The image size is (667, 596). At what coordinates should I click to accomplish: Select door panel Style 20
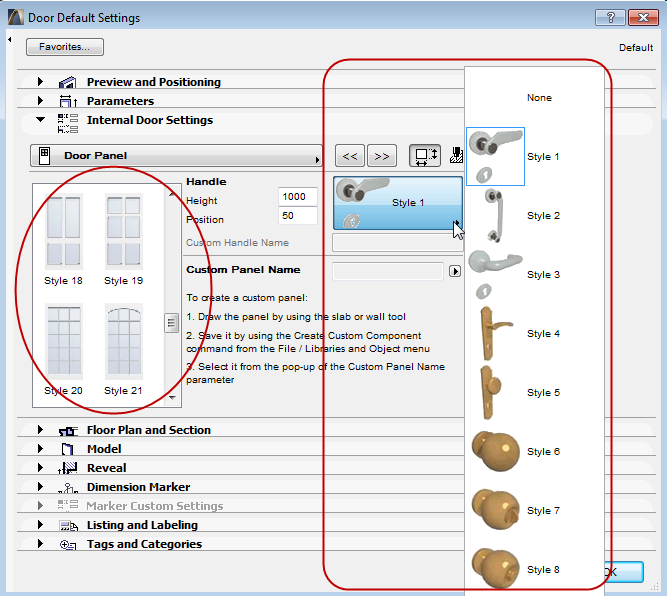coord(63,350)
